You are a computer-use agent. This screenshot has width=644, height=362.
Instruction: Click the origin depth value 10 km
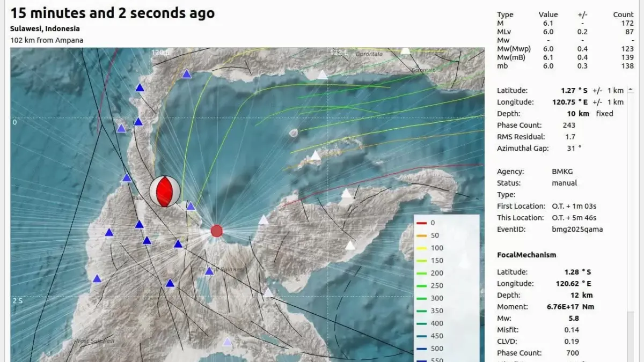click(x=578, y=114)
